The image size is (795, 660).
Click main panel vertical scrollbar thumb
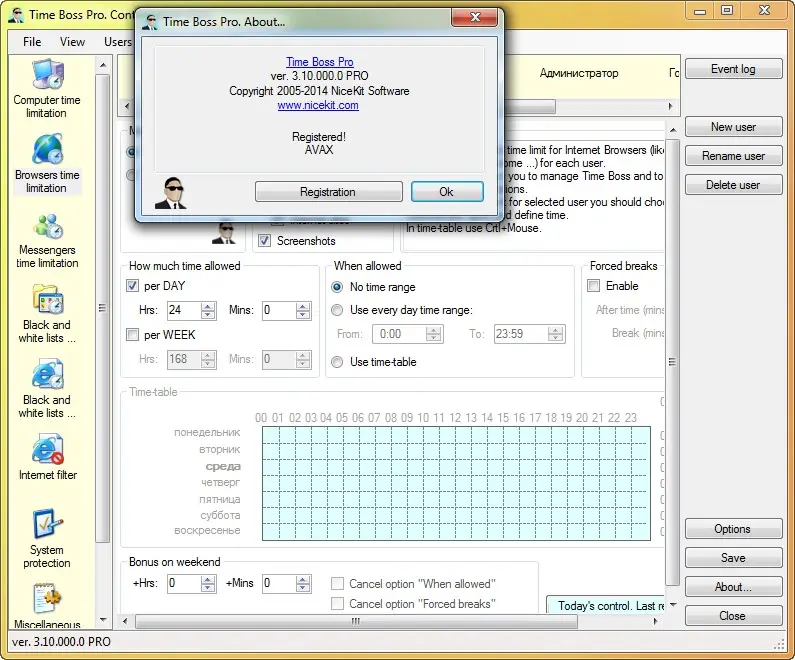click(672, 361)
